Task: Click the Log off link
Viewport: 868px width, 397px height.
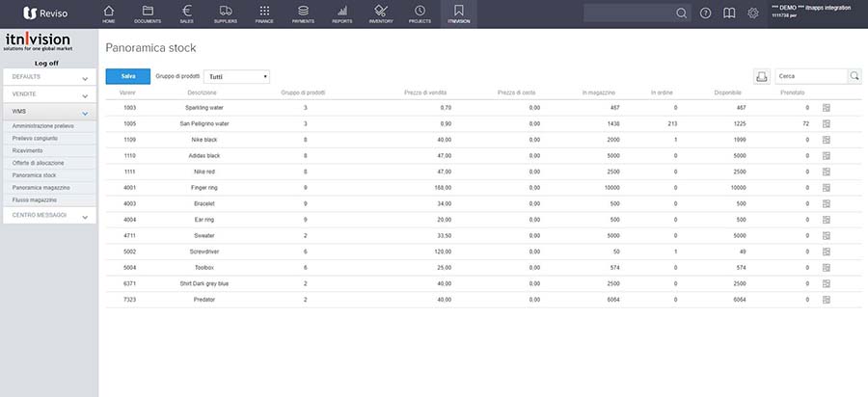Action: pyautogui.click(x=46, y=63)
